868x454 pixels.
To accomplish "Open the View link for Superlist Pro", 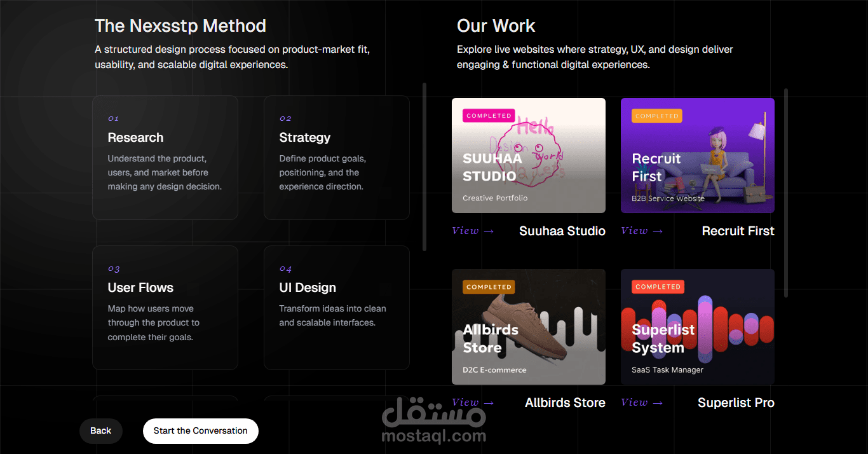I will (x=642, y=402).
